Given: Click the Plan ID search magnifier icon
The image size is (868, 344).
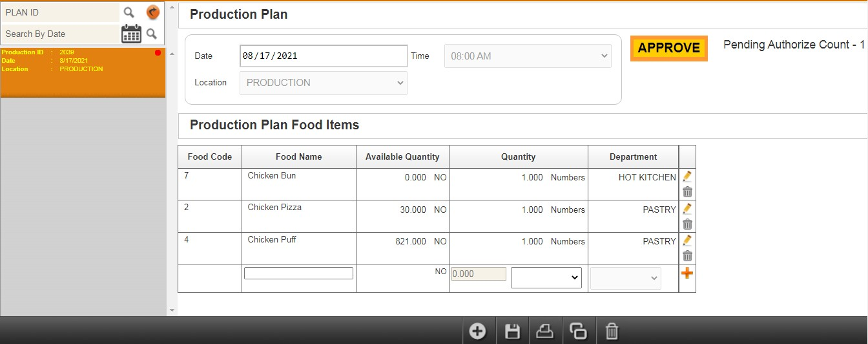Looking at the screenshot, I should click(129, 12).
